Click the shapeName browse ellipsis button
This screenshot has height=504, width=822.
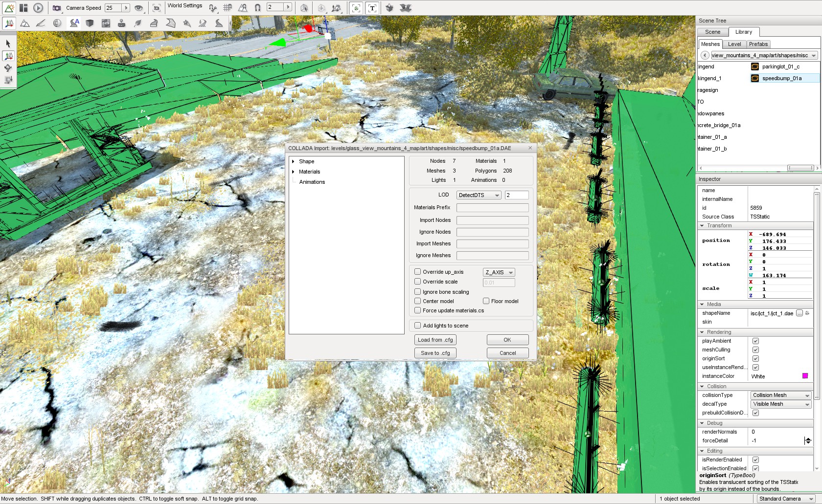(799, 313)
